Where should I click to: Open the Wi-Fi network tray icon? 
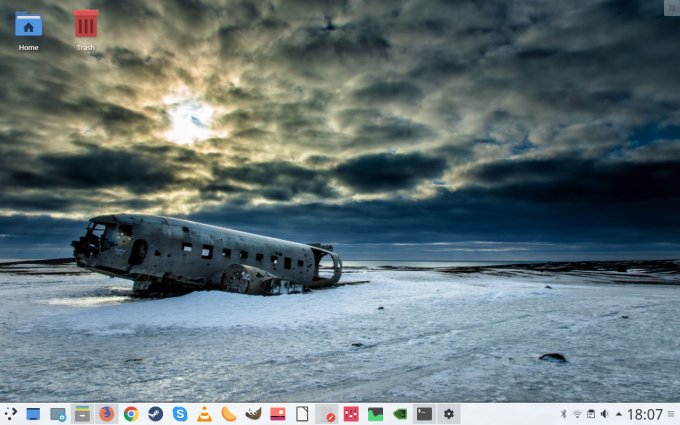(x=577, y=414)
